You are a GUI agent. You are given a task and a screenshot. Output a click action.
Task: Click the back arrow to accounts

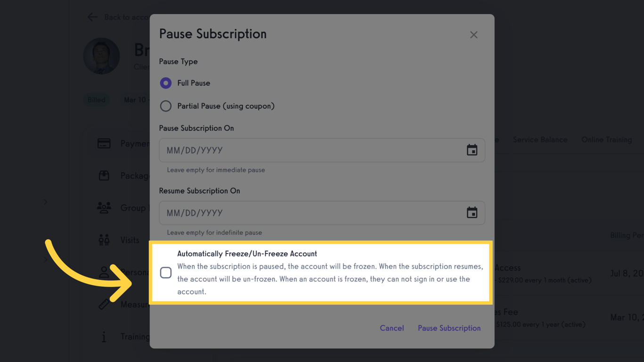click(x=92, y=17)
